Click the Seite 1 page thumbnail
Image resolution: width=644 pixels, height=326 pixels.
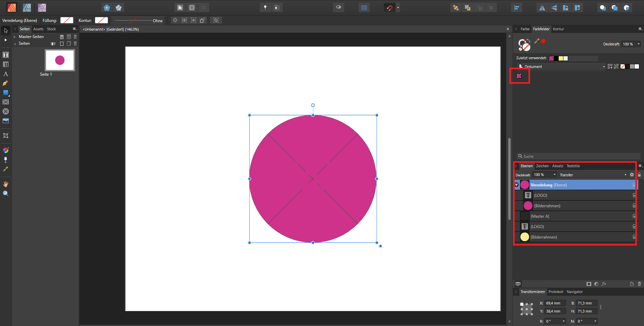tap(60, 60)
